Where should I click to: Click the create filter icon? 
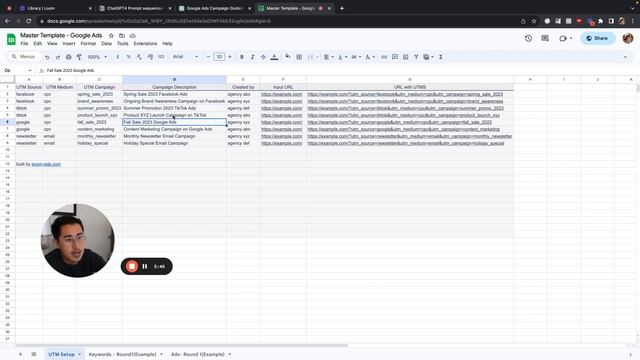[416, 57]
